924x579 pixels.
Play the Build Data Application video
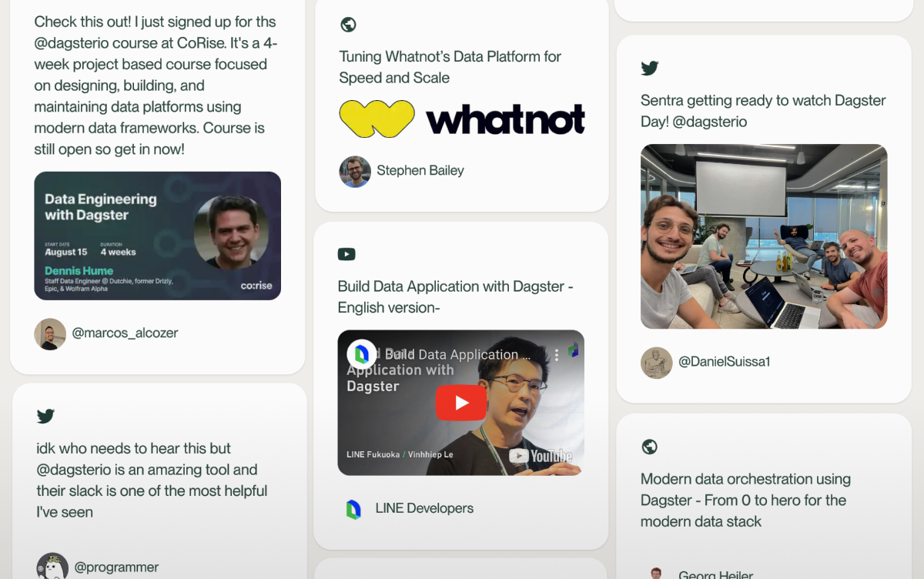coord(460,403)
